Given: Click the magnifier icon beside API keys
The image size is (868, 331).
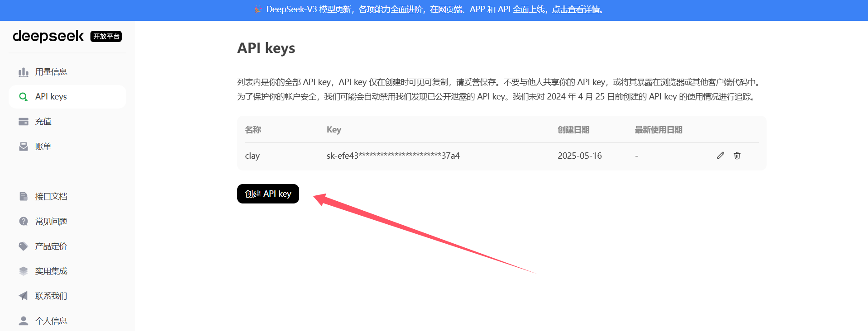Looking at the screenshot, I should (x=24, y=97).
